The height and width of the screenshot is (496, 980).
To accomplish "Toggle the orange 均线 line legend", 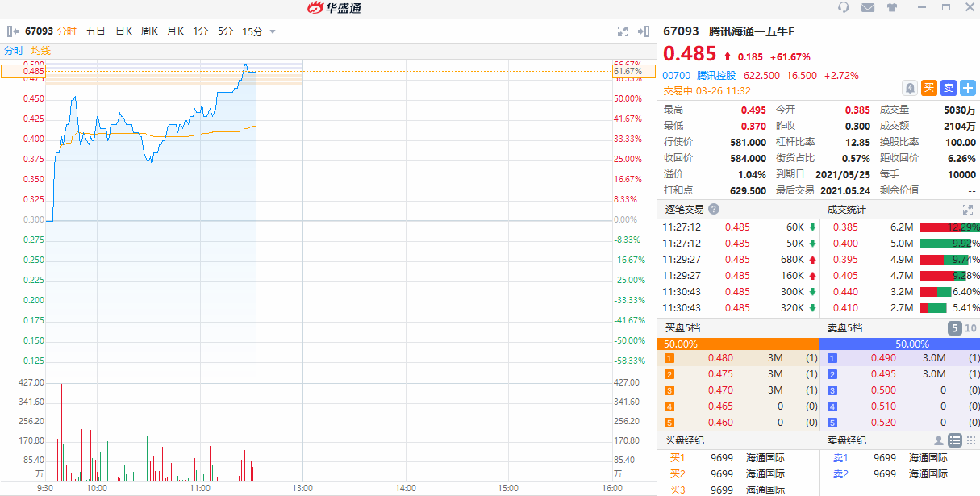I will [x=40, y=51].
